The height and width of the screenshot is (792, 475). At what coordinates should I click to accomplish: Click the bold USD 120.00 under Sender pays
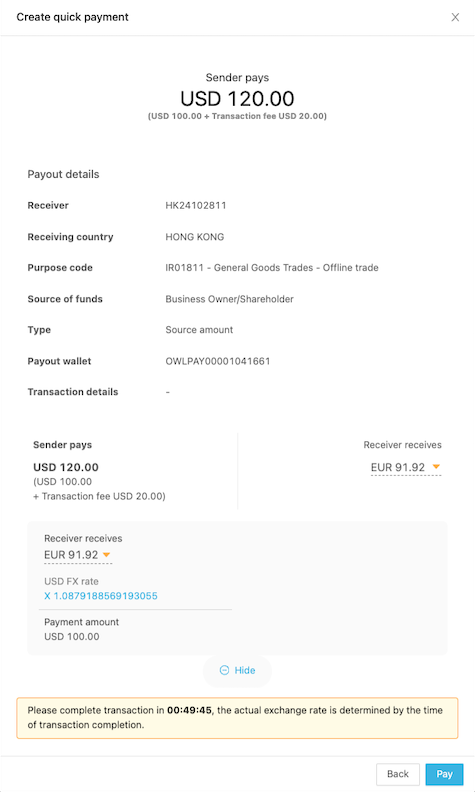[x=66, y=467]
